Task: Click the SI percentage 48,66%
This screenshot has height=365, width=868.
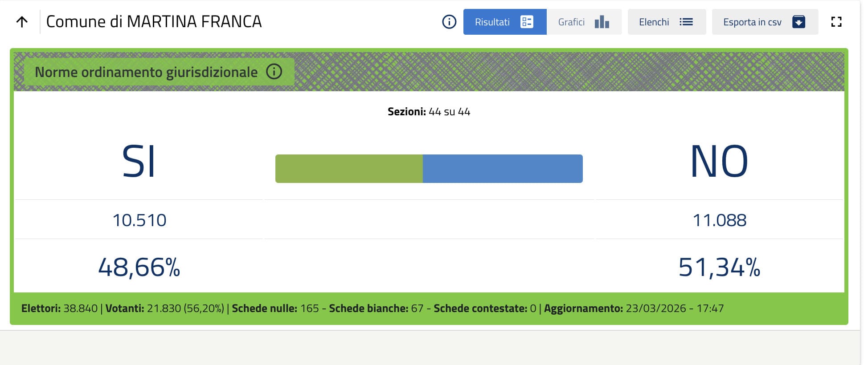Action: point(139,268)
